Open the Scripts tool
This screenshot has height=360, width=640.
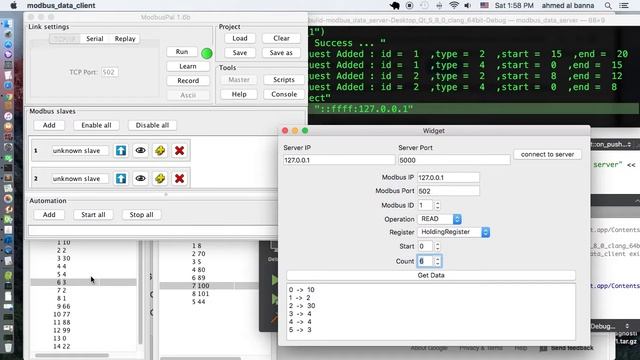pyautogui.click(x=284, y=80)
